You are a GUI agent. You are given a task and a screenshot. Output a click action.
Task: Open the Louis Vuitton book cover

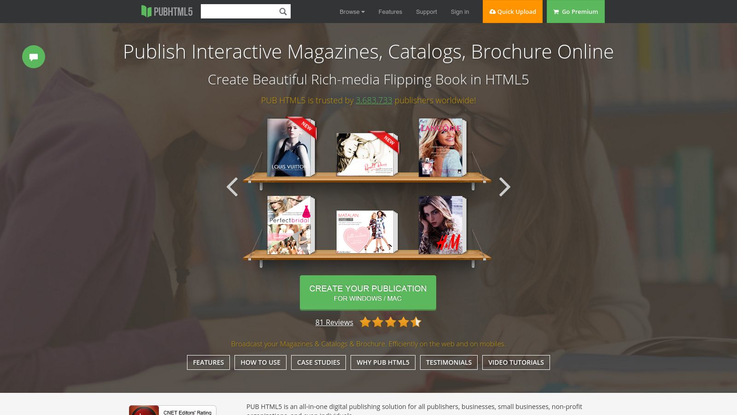tap(291, 147)
